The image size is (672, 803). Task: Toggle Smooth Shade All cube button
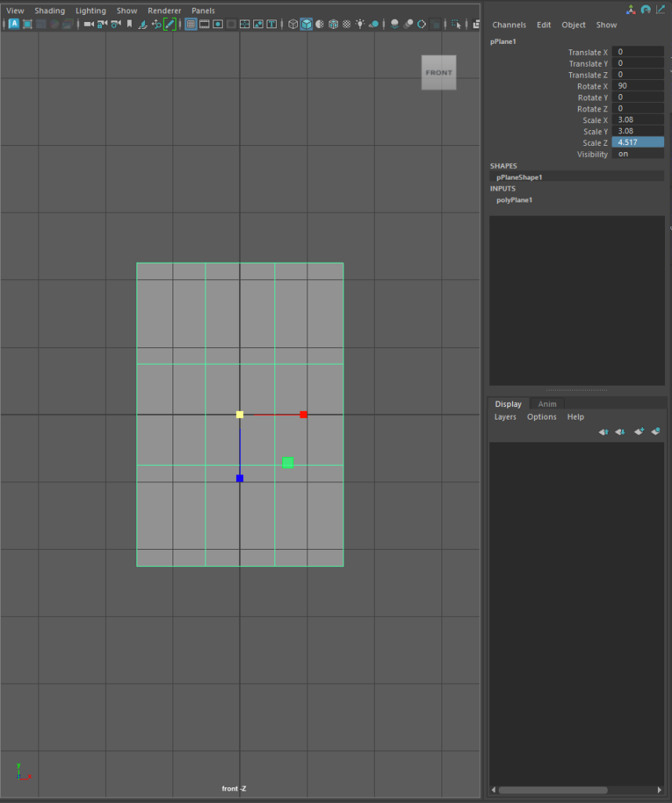tap(307, 24)
